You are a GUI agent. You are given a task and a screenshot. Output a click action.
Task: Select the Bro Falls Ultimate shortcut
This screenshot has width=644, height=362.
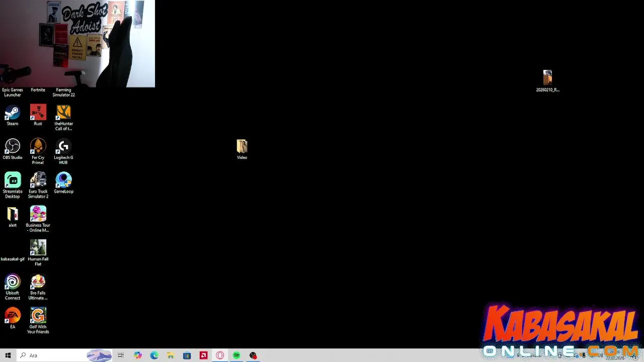tap(38, 287)
